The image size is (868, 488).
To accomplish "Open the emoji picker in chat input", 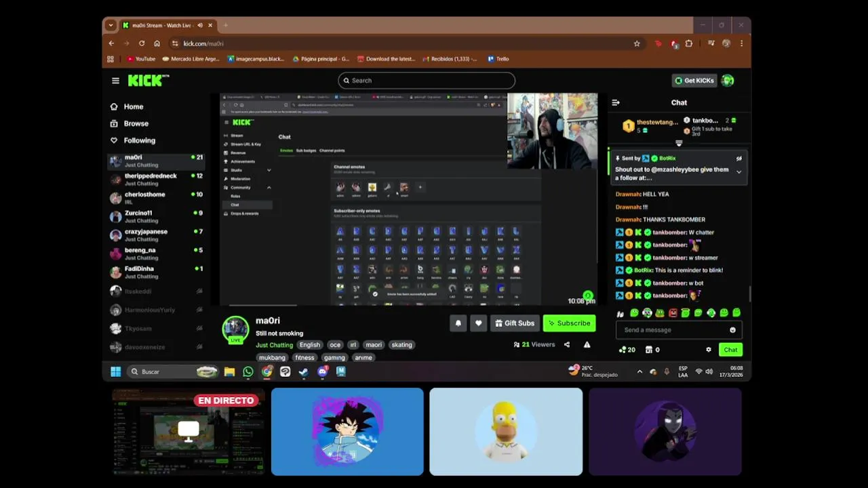I will 732,330.
